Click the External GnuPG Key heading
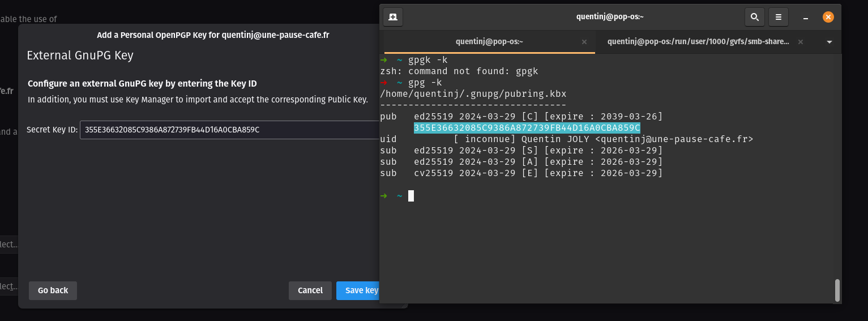 pos(80,55)
